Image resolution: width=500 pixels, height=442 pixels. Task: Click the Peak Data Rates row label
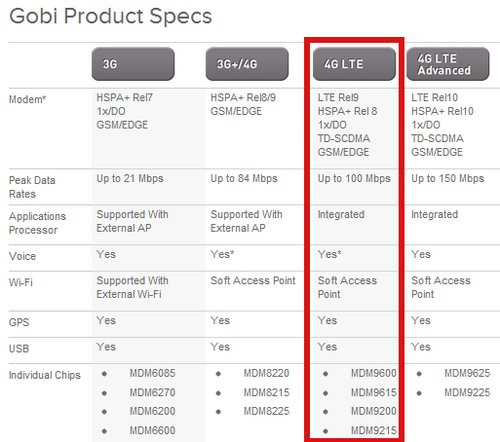[x=32, y=187]
